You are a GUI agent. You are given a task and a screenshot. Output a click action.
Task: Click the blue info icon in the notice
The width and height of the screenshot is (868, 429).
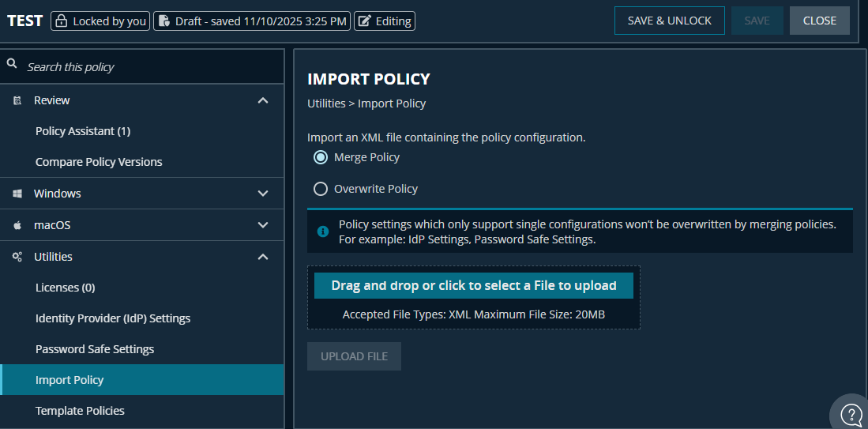tap(323, 231)
